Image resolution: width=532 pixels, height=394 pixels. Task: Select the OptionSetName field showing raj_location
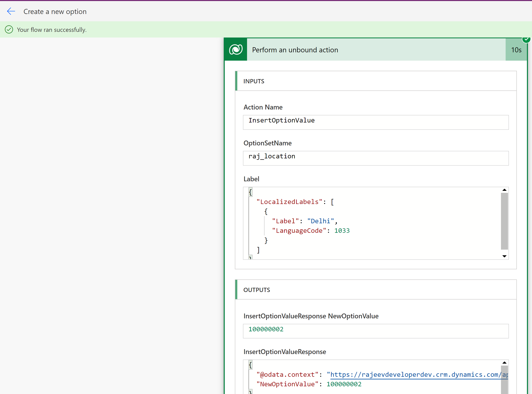[x=376, y=158]
